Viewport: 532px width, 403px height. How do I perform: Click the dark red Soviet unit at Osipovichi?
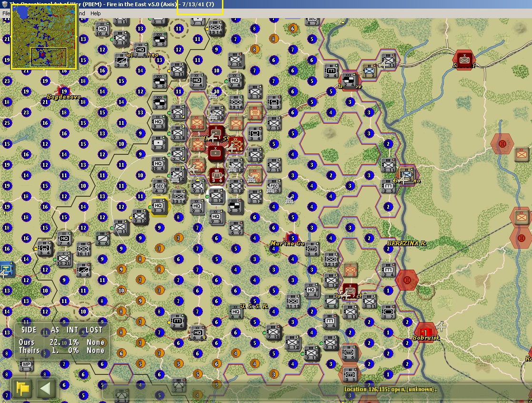(350, 292)
